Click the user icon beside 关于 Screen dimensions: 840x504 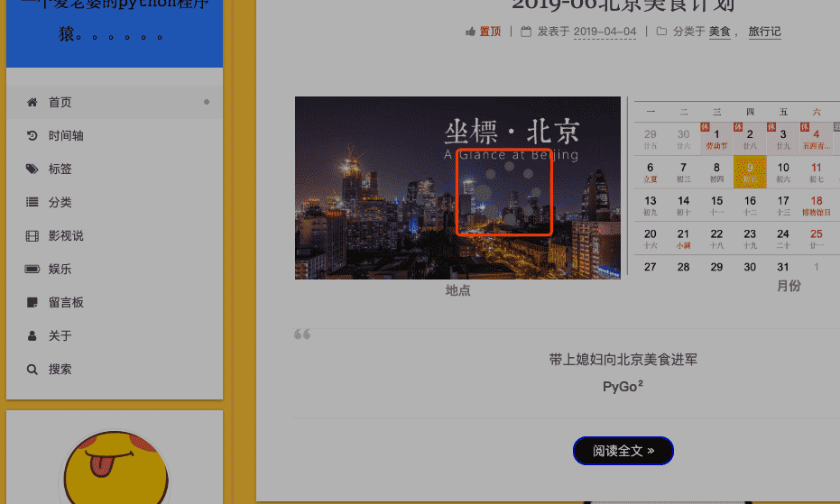pyautogui.click(x=32, y=336)
